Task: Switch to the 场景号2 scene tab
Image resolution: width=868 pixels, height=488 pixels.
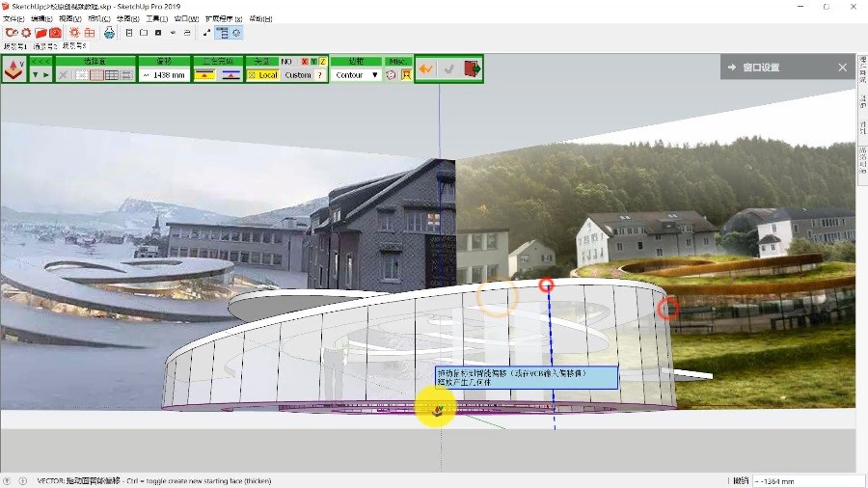Action: click(44, 45)
